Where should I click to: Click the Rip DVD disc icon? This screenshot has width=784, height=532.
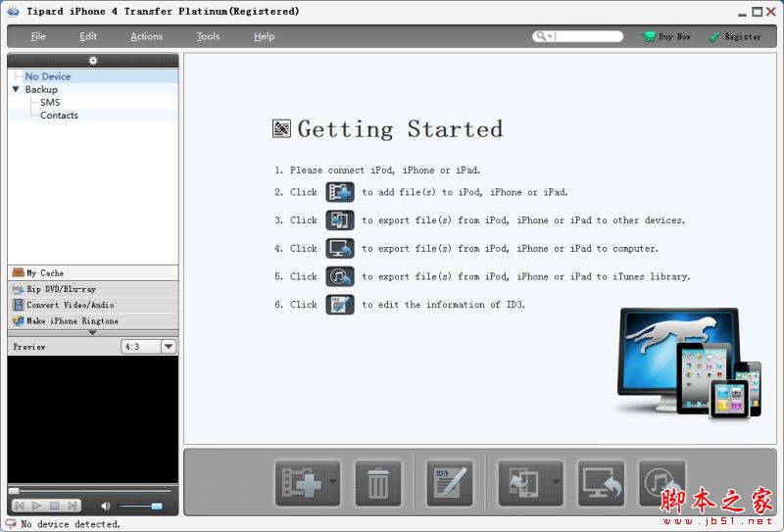tap(18, 289)
